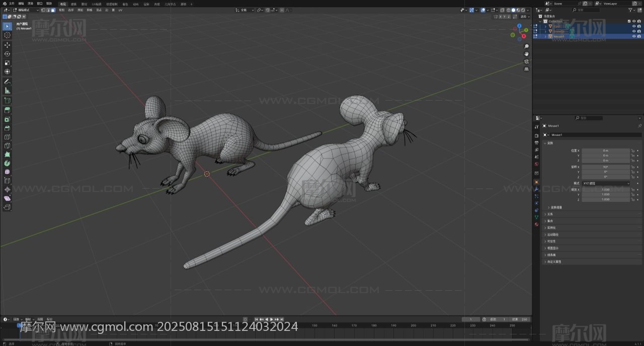Choose the Smooth tool
Screen dimensions: 644x346
tap(7, 172)
